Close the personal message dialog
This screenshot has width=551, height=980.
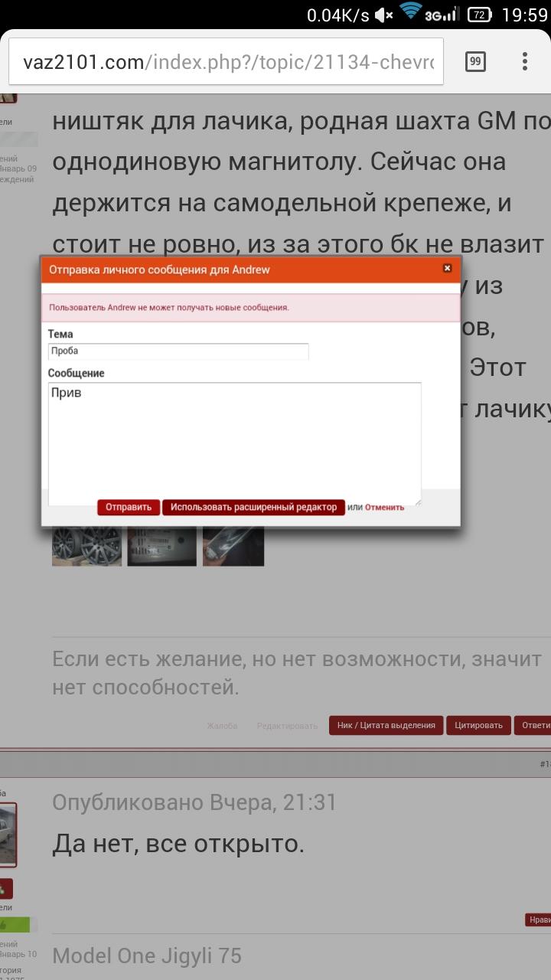pos(448,268)
